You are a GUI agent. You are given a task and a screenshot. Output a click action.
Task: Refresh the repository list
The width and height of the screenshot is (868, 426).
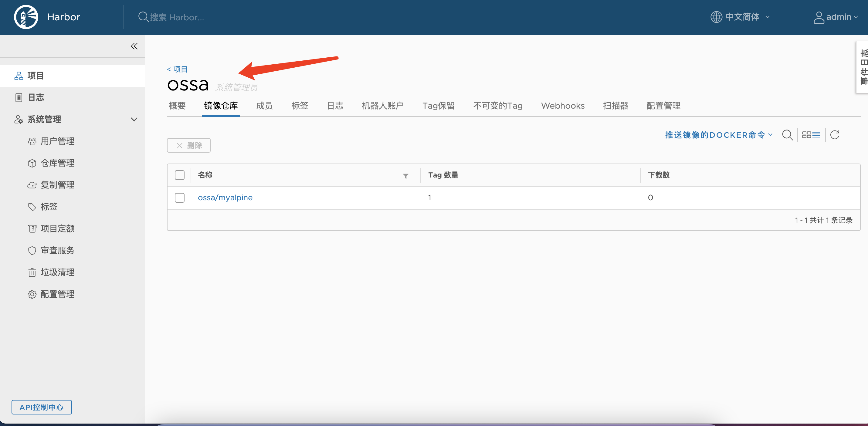pyautogui.click(x=835, y=135)
